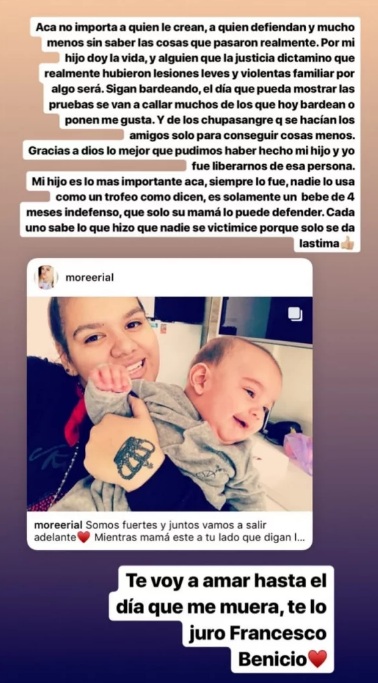
Task: Tap the large text 'Te voy a amar hasta el'
Action: (226, 582)
